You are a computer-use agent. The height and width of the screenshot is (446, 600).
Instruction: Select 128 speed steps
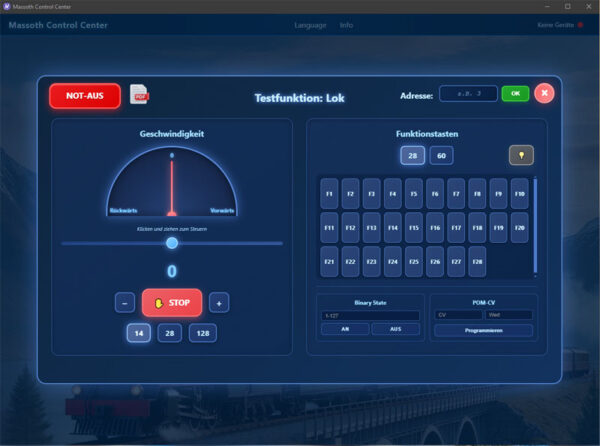(203, 334)
